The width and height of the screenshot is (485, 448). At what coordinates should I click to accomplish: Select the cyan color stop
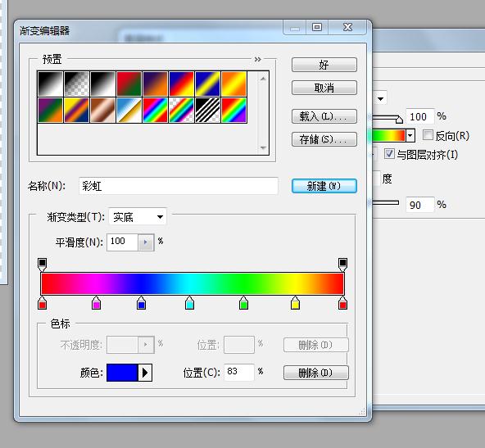189,303
